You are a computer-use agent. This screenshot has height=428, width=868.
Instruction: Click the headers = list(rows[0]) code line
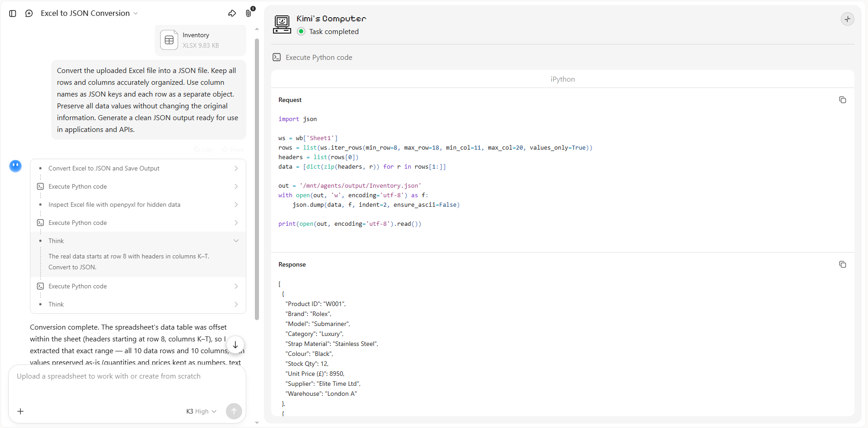click(x=318, y=157)
